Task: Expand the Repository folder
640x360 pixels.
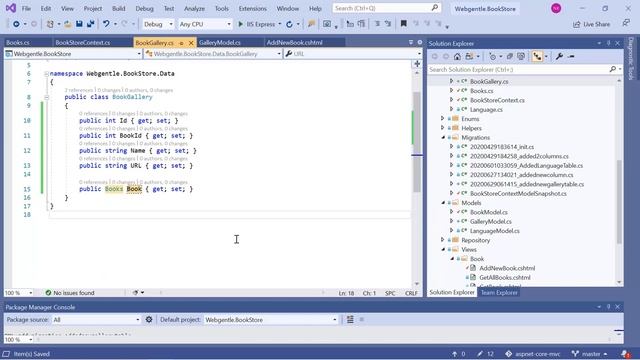Action: point(443,240)
